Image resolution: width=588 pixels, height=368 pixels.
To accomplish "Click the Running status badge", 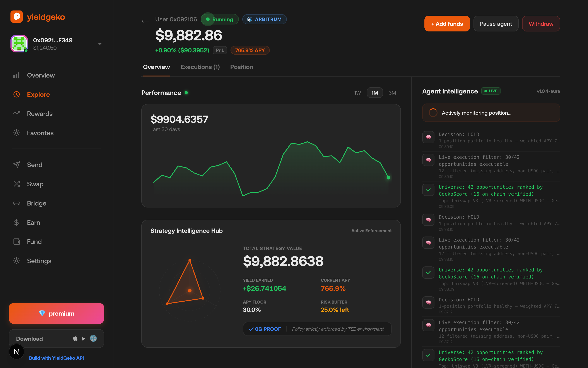I will pos(220,19).
